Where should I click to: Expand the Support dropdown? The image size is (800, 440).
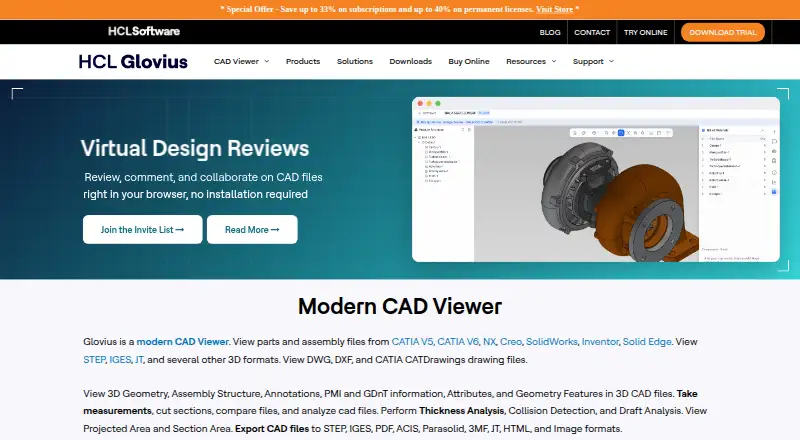pos(593,61)
